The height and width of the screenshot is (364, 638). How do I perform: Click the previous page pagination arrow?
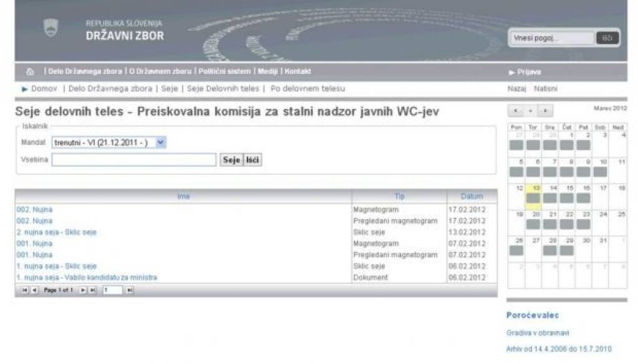click(x=34, y=291)
